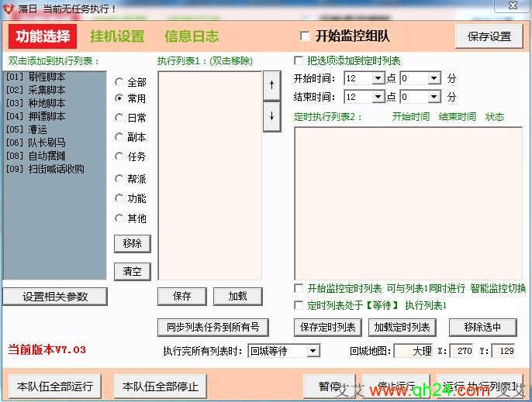The width and height of the screenshot is (532, 402).
Task: Choose the 副本 category radio option
Action: click(x=119, y=137)
